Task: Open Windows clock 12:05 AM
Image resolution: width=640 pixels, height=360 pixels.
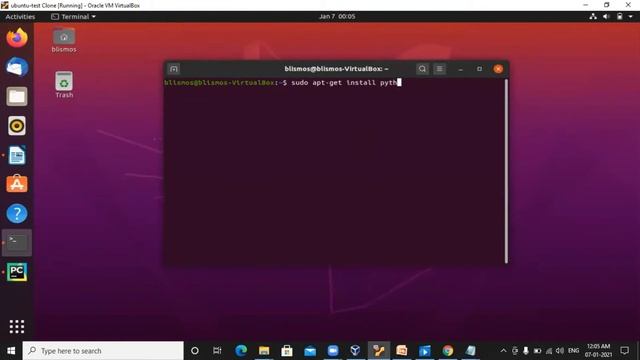Action: pos(598,351)
